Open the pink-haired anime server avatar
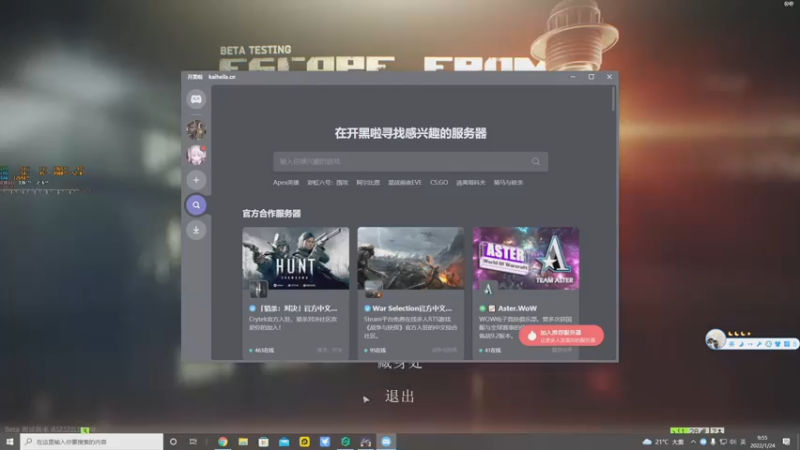The width and height of the screenshot is (800, 450). [196, 155]
